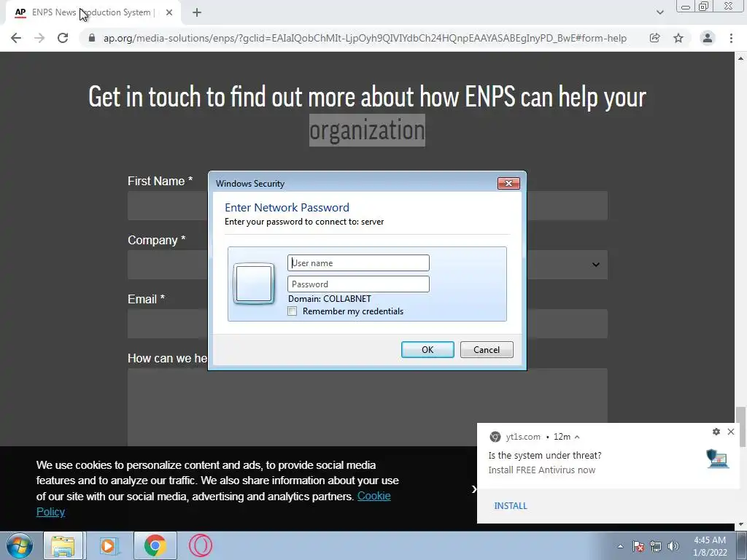Close the Windows Security dialog
This screenshot has width=747, height=560.
click(508, 183)
